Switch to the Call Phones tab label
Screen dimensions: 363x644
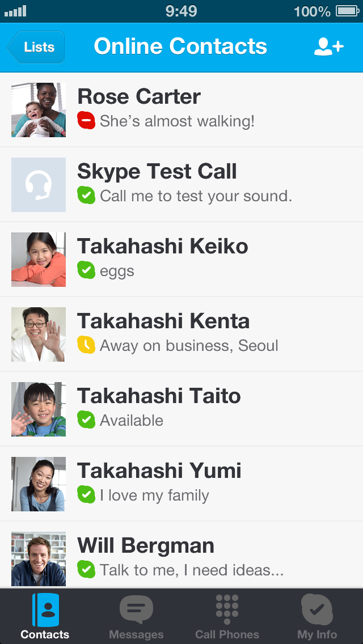[227, 634]
